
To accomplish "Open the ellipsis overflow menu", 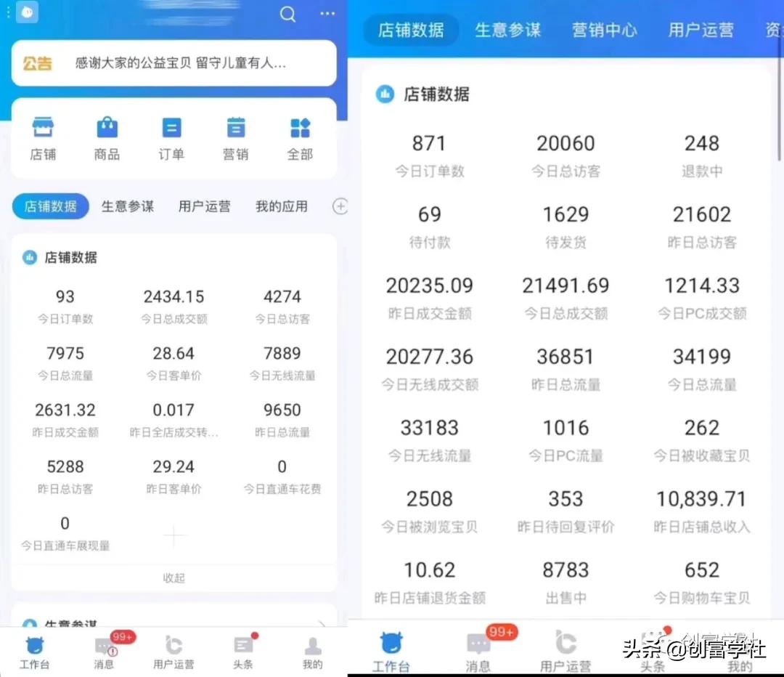I will tap(327, 14).
